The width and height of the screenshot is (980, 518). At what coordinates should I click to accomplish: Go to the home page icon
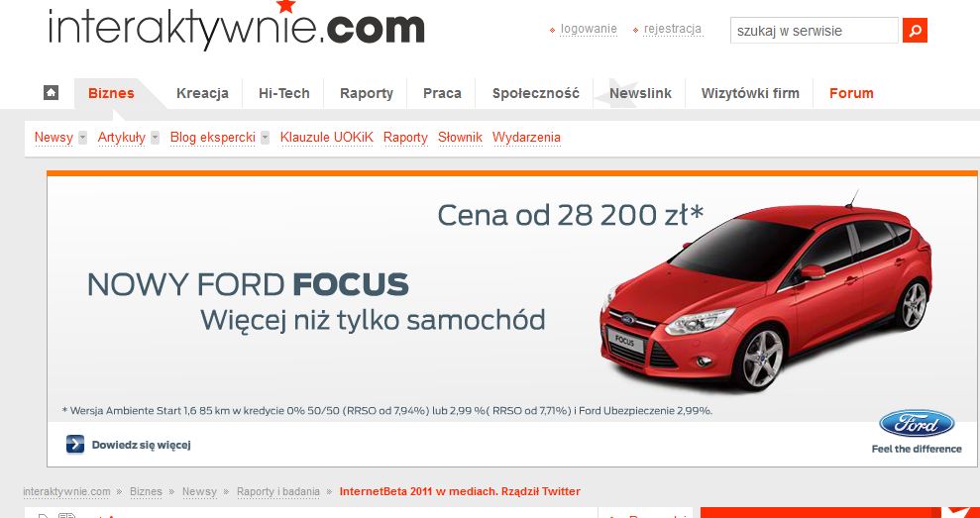(x=51, y=92)
